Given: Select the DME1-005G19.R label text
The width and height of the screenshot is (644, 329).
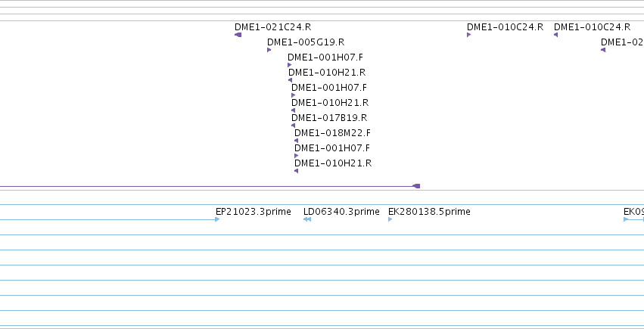Looking at the screenshot, I should coord(306,42).
